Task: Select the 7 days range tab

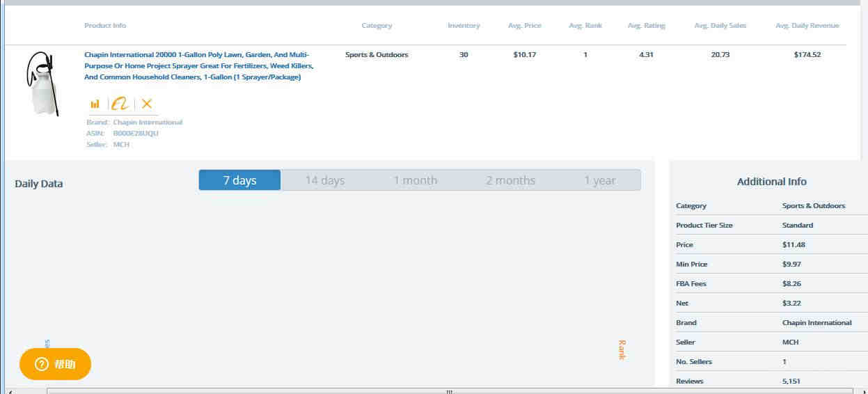Action: point(239,180)
